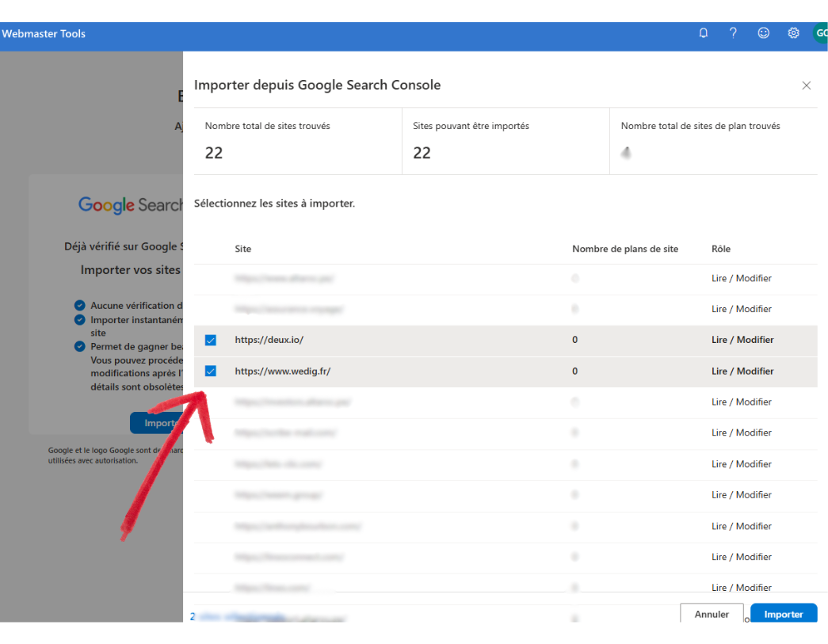
Task: Click the green account avatar icon
Action: click(820, 33)
